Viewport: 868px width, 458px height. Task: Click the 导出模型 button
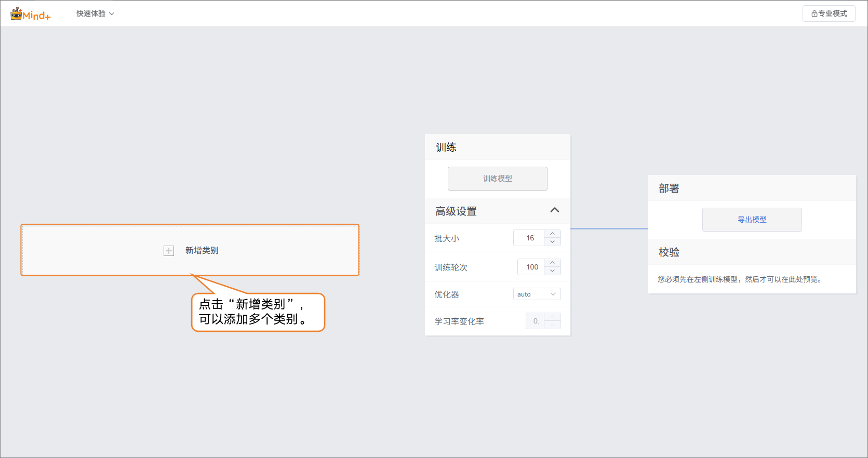tap(752, 220)
